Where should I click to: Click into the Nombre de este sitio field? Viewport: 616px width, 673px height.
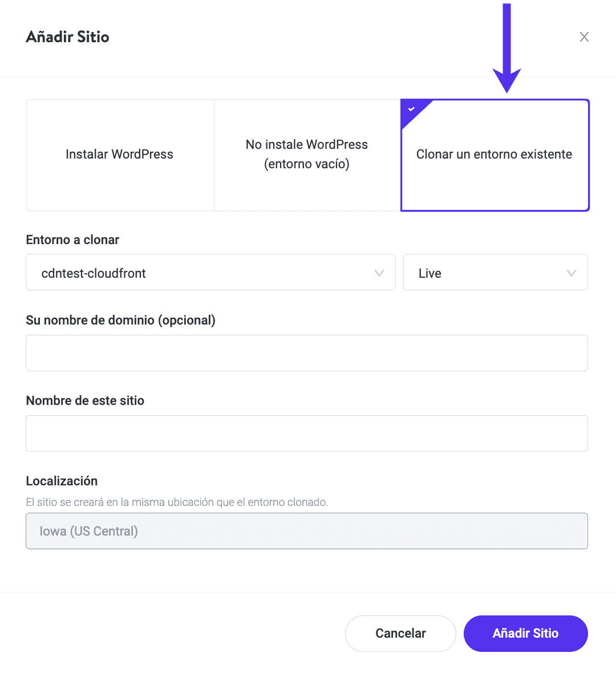[307, 433]
